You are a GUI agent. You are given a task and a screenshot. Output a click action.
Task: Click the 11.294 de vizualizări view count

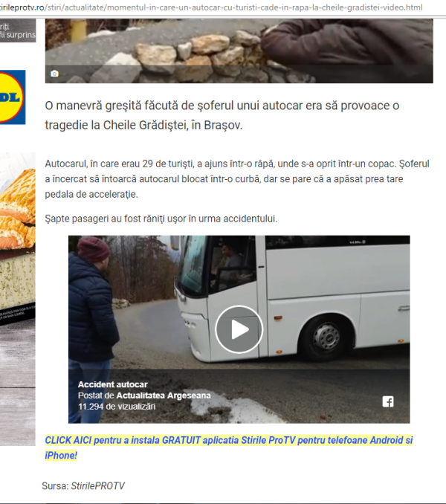tap(117, 407)
